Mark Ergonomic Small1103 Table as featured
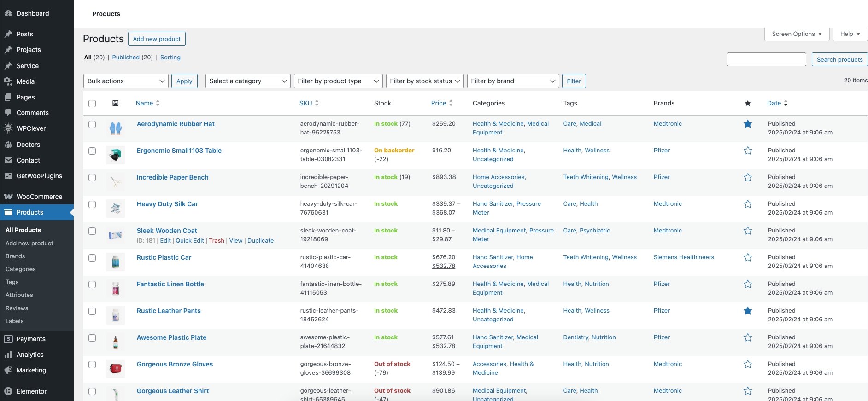Screen dimensions: 868x401 click(747, 151)
